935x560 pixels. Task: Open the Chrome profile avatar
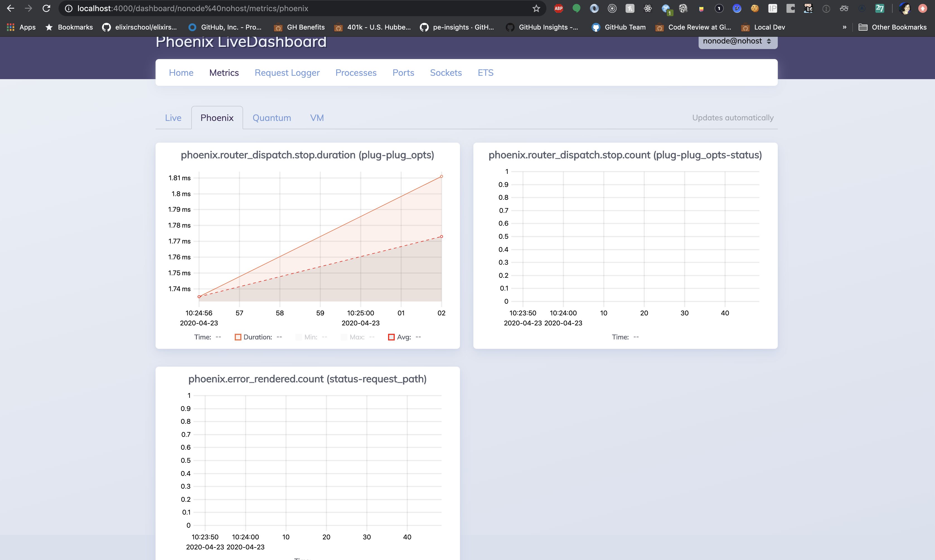coord(905,8)
